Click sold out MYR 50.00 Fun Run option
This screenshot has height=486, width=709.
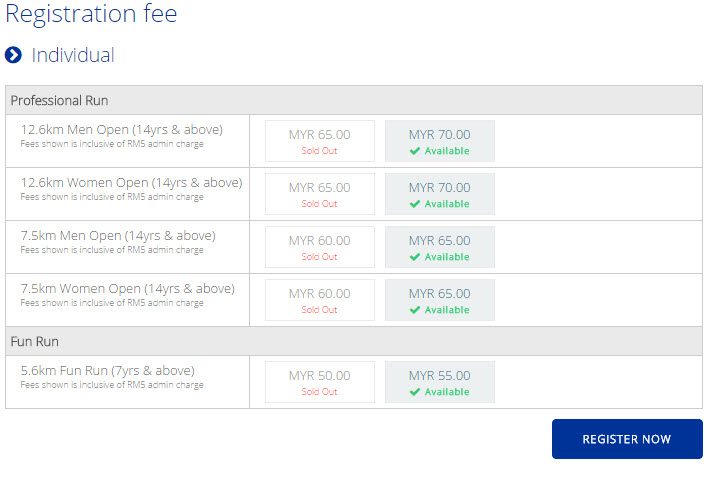pos(319,382)
